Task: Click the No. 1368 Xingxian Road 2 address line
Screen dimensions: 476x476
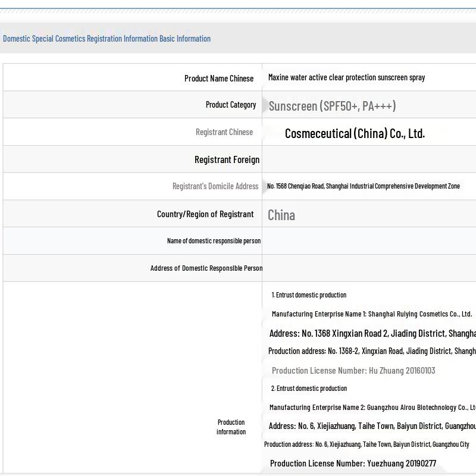Action: coord(372,333)
